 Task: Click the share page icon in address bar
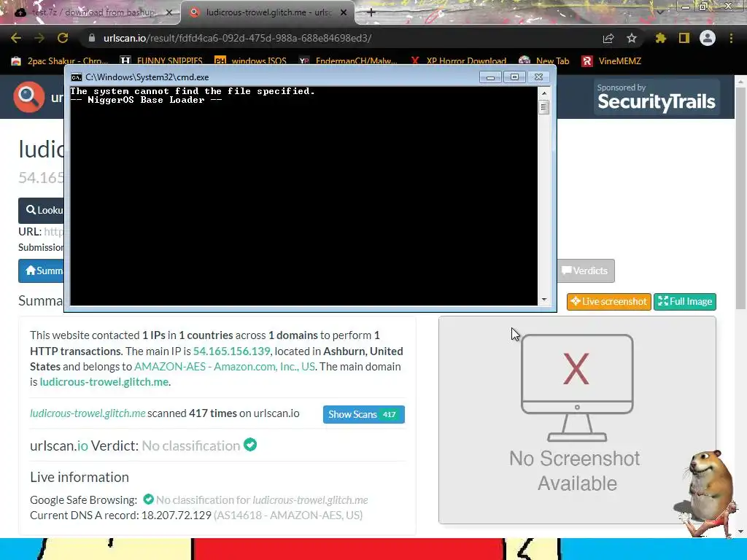point(608,39)
